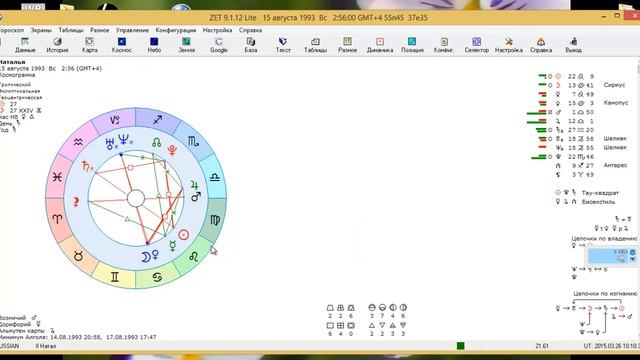Click the Uranus glyph in the chart
This screenshot has width=640, height=360.
pos(110,143)
